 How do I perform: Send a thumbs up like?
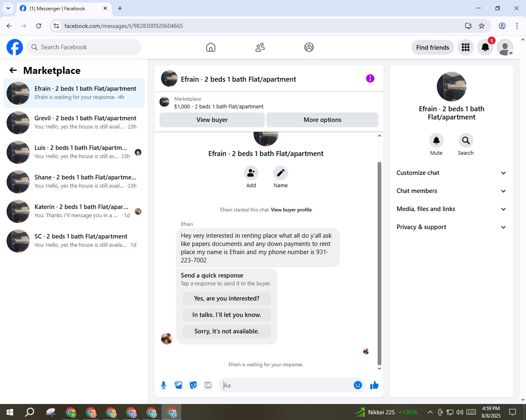[x=374, y=385]
